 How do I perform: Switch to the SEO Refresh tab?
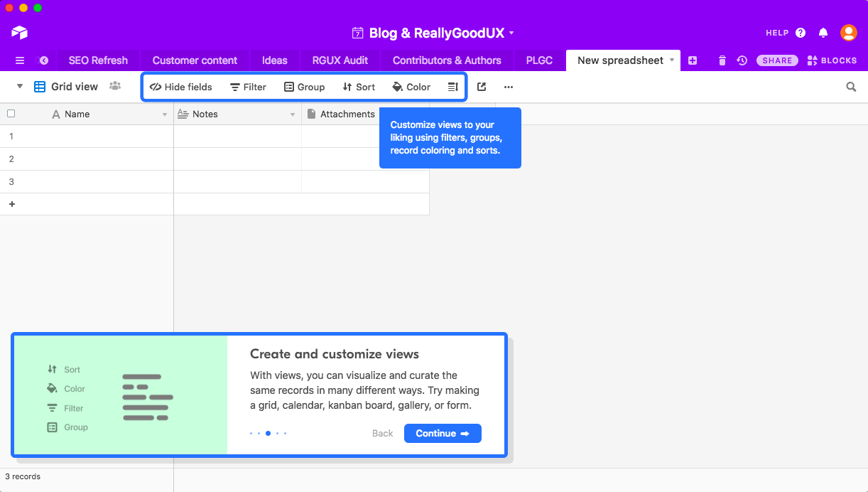pos(98,60)
